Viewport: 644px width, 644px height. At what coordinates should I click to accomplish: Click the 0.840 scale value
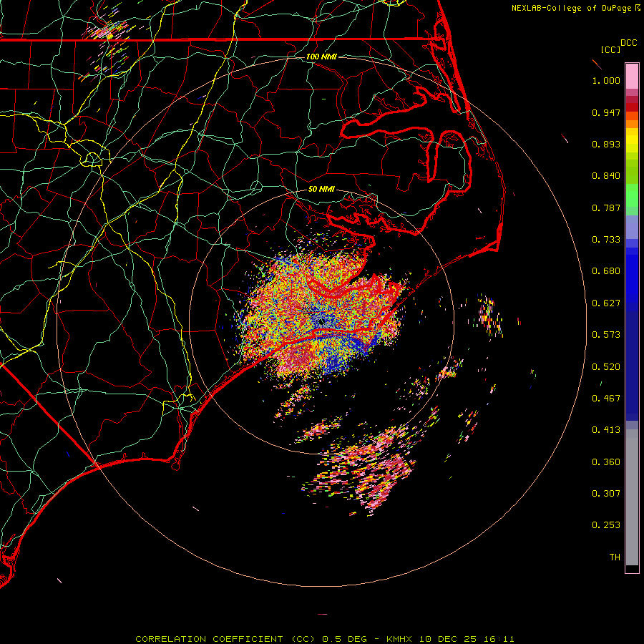click(606, 176)
